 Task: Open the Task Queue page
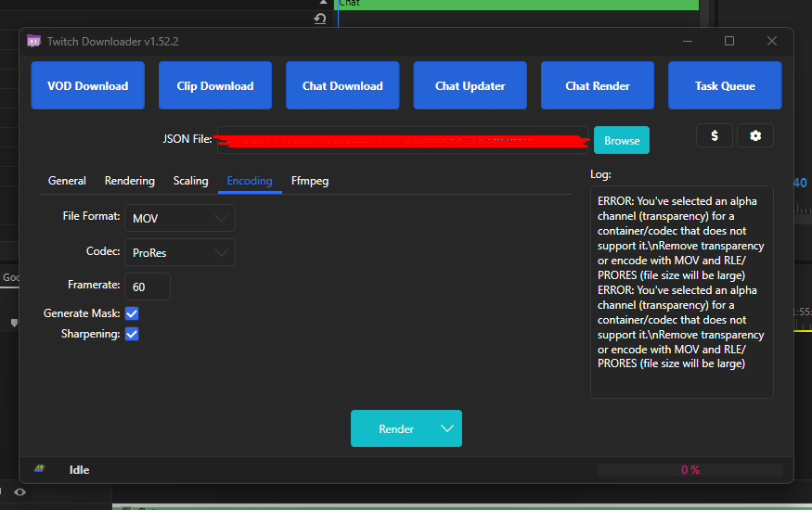click(725, 85)
